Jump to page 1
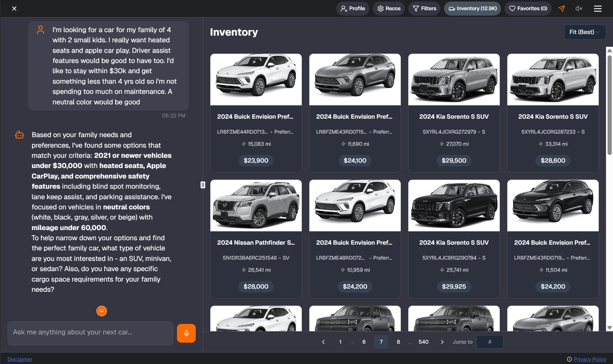613x364 pixels. [340, 342]
